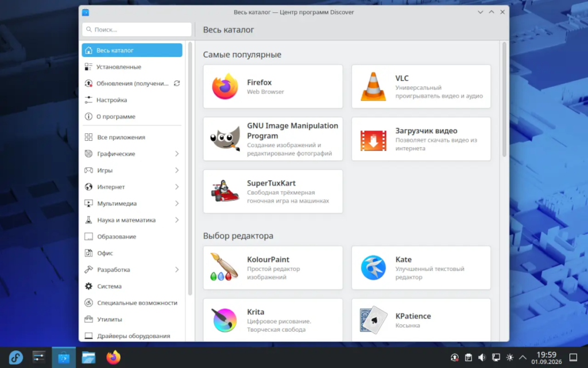This screenshot has height=368, width=588.
Task: Click the Специальные возможности accessibility icon
Action: click(x=88, y=302)
